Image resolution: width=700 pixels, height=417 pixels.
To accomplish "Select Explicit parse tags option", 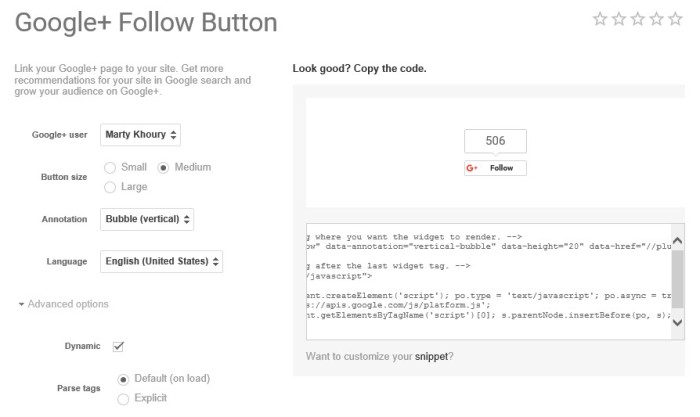I will point(124,399).
